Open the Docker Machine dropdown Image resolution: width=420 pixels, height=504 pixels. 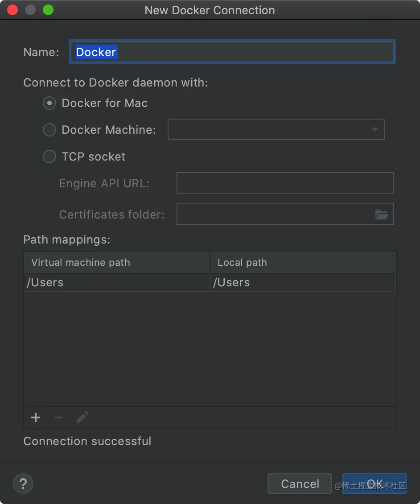[276, 129]
